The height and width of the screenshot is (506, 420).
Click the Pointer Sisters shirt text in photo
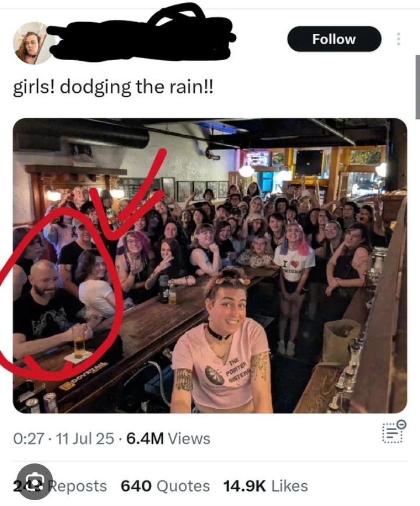pos(238,370)
